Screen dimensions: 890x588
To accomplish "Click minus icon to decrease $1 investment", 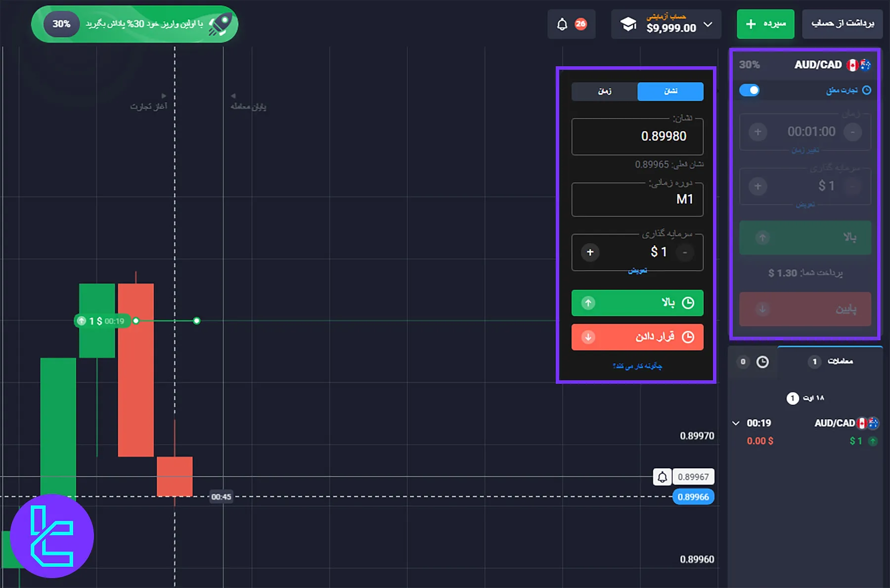I will [x=685, y=252].
